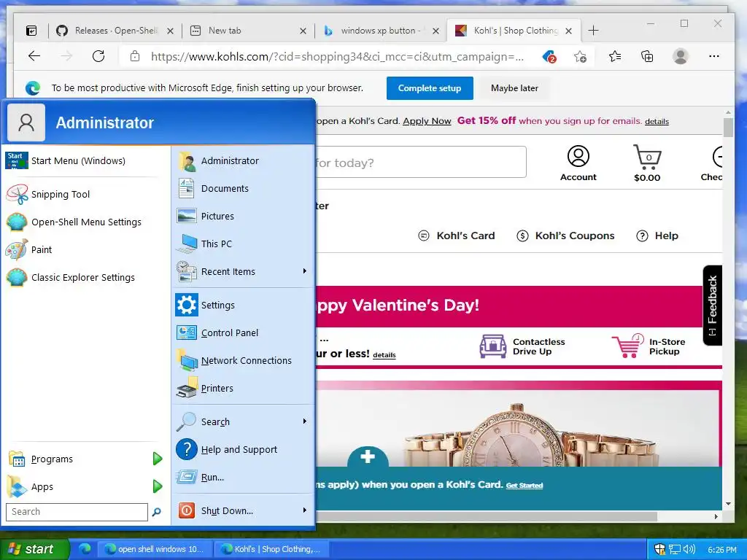The width and height of the screenshot is (747, 560).
Task: Add this page to favorites
Action: pyautogui.click(x=580, y=57)
